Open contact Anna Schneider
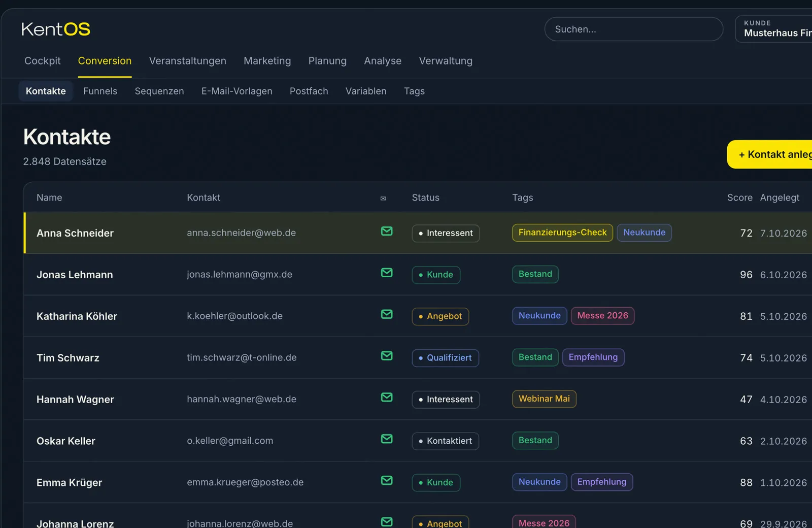 [75, 233]
